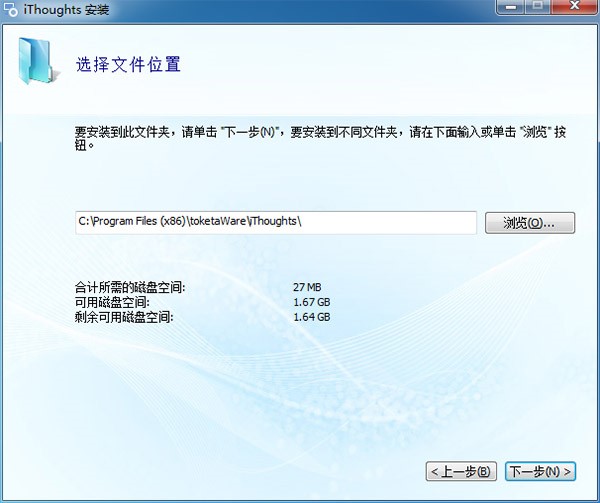
Task: Minimize the iThoughts installer window
Action: 511,7
